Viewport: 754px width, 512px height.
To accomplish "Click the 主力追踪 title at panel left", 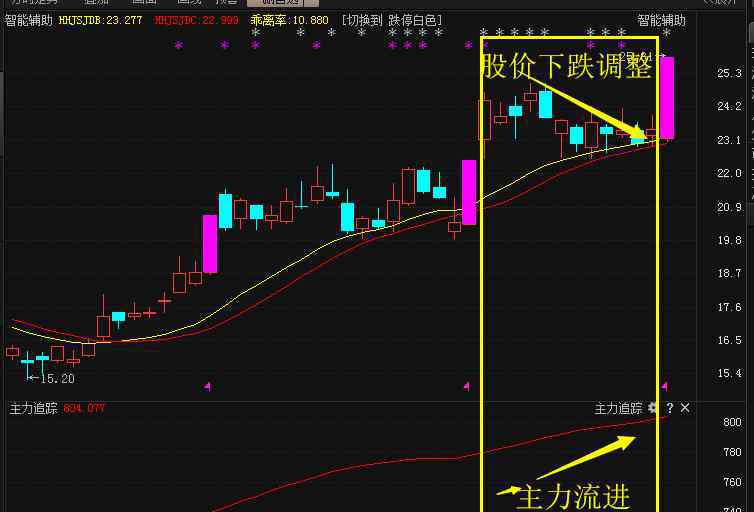I will click(x=33, y=409).
